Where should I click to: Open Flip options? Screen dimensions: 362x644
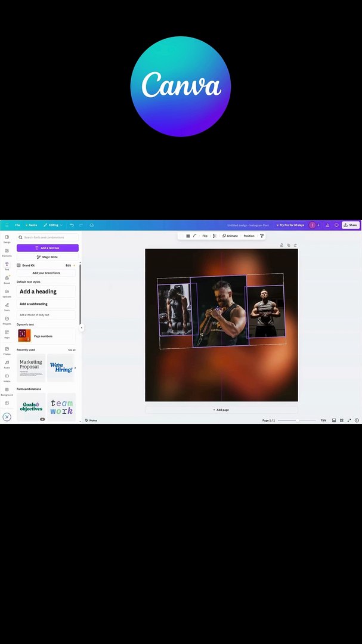[x=205, y=236]
